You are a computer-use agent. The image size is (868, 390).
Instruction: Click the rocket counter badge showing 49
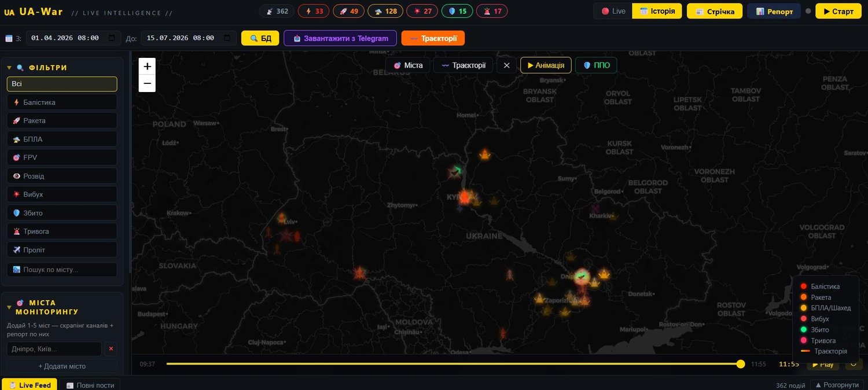348,11
